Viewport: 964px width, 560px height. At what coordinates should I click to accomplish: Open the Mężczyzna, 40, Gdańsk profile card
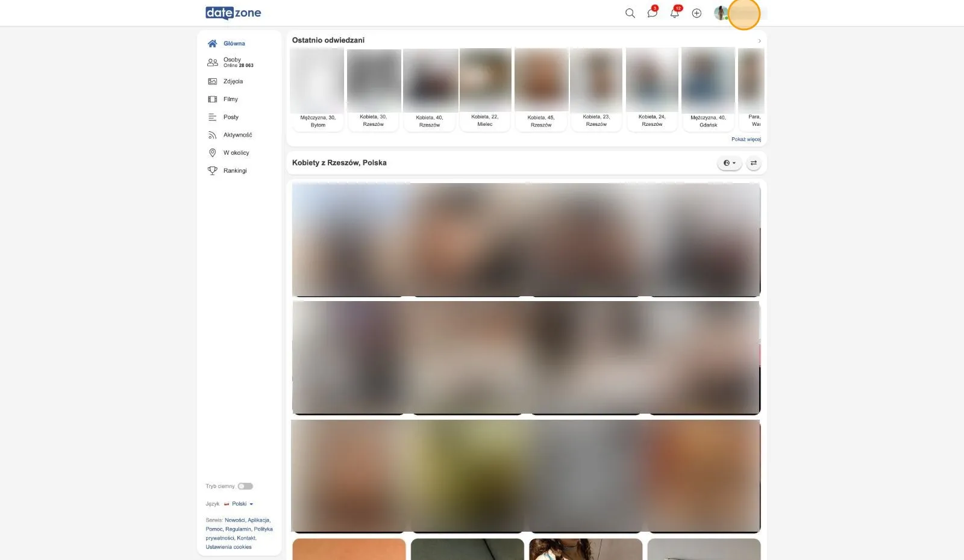(x=708, y=89)
